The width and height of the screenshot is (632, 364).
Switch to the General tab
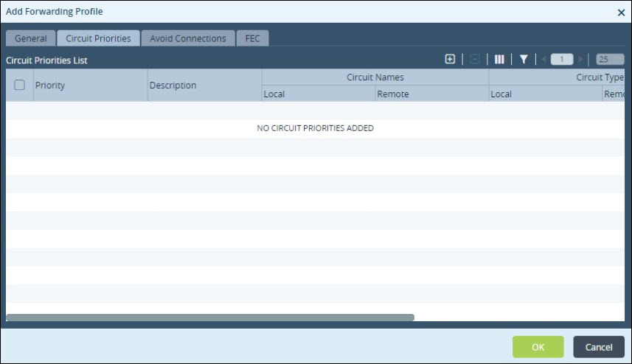[31, 38]
